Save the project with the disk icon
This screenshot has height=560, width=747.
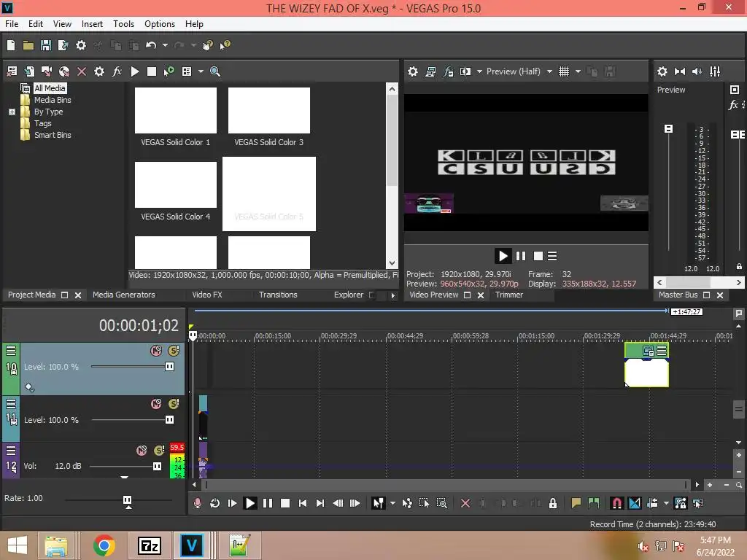46,45
